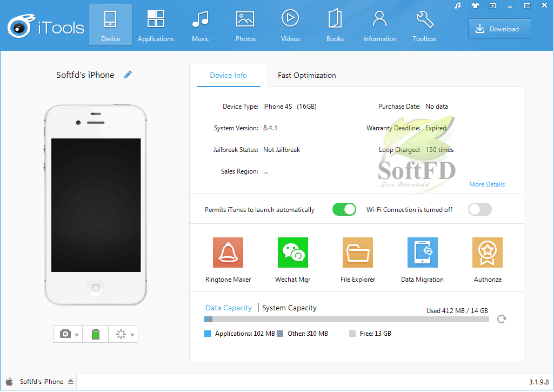Click the storage usage capacity bar
Image resolution: width=554 pixels, height=392 pixels.
[346, 319]
